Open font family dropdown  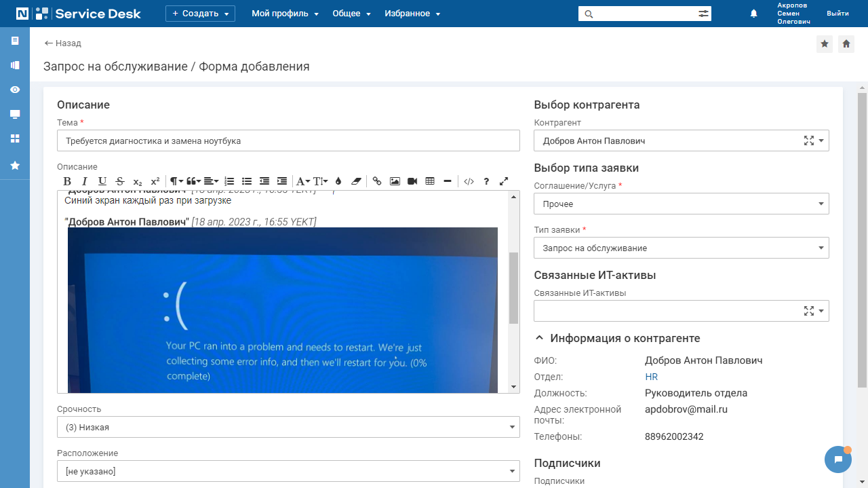pos(303,181)
